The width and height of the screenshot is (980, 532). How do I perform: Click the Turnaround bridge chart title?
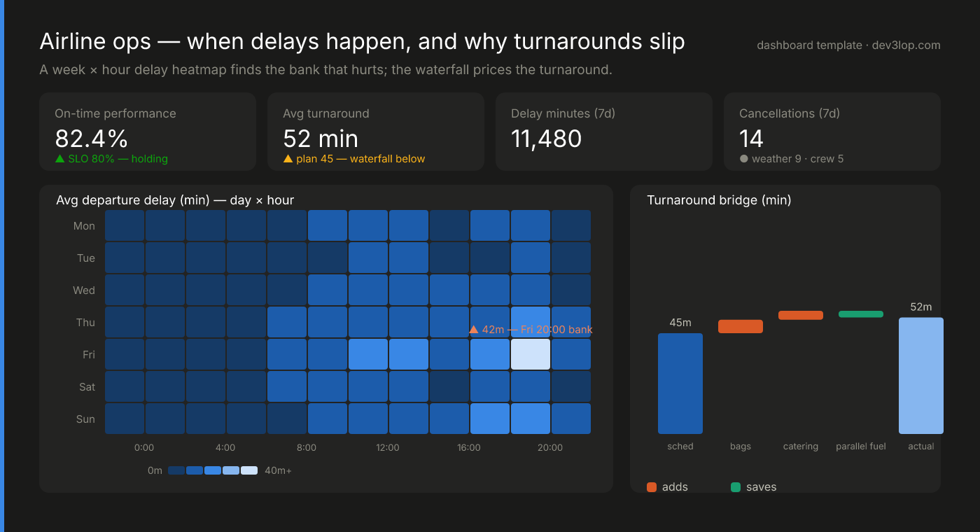(719, 200)
